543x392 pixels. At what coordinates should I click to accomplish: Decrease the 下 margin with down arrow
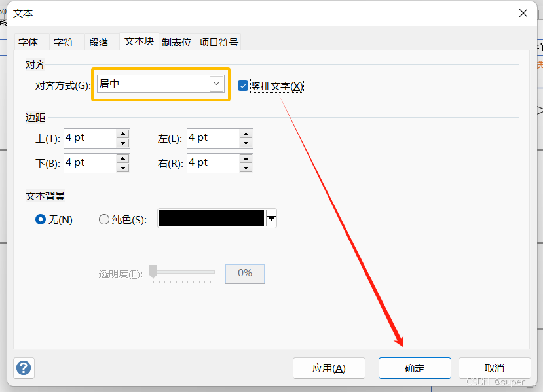124,167
